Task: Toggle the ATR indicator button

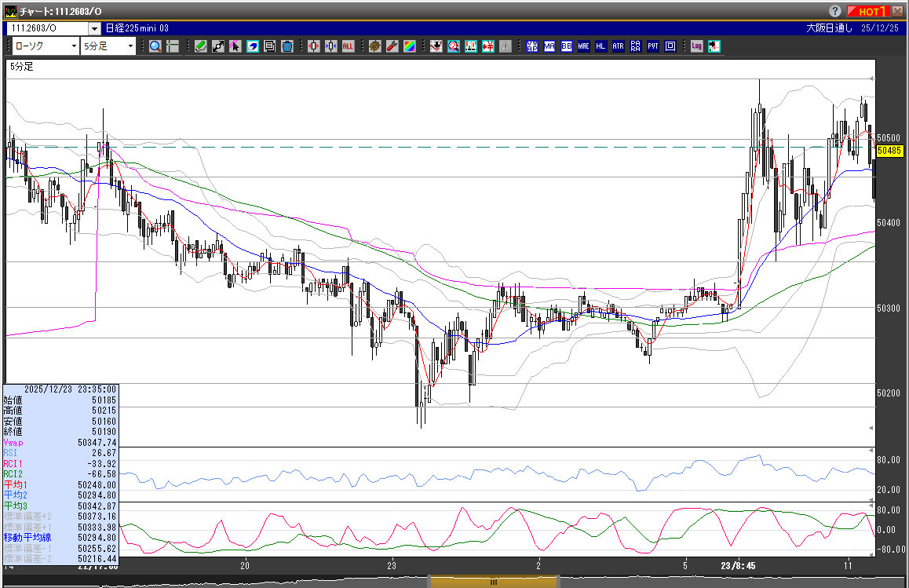Action: (x=618, y=46)
